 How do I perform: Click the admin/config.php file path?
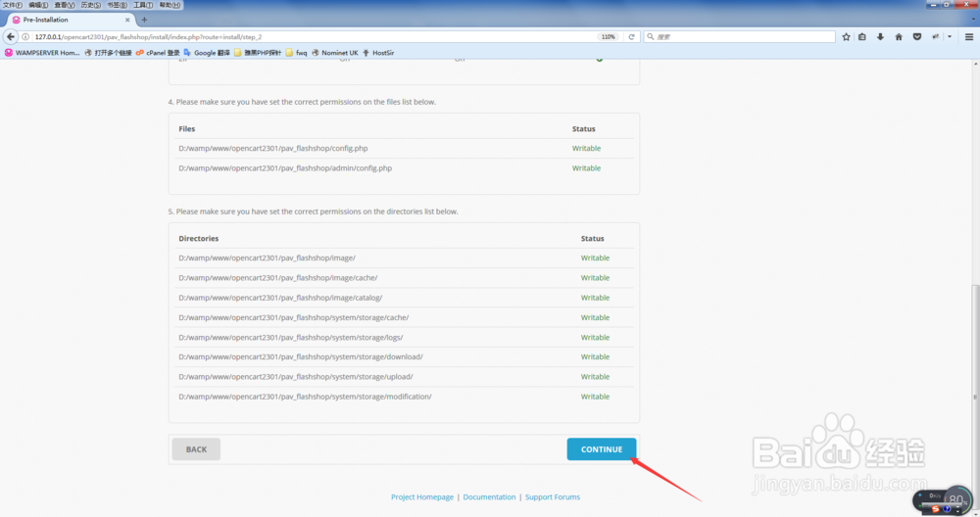click(x=285, y=168)
